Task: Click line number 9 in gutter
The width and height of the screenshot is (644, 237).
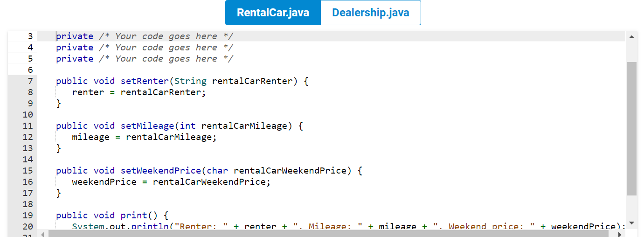Action: point(30,104)
